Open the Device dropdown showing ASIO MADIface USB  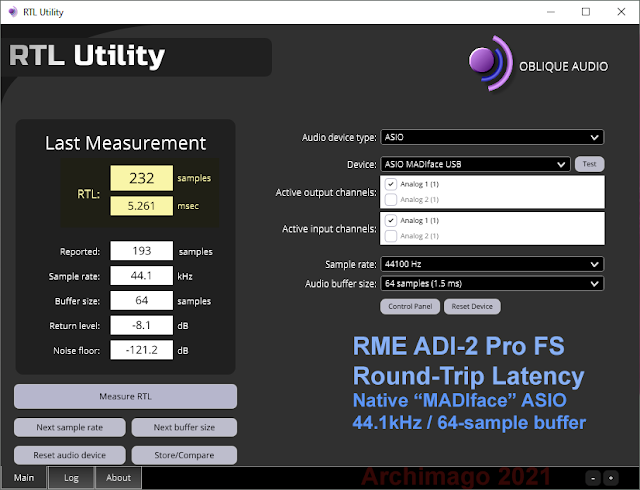(475, 164)
